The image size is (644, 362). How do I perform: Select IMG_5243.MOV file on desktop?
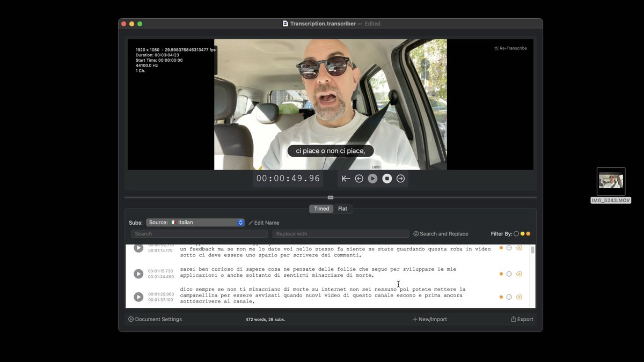[x=611, y=186]
